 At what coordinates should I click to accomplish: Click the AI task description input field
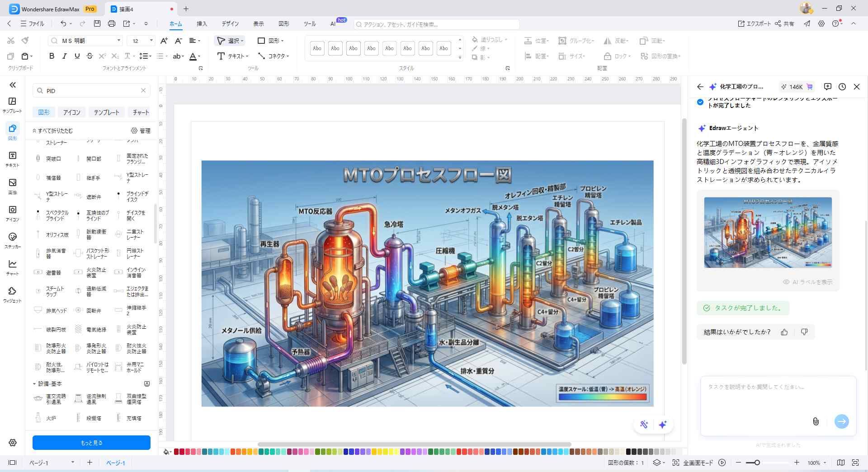778,397
